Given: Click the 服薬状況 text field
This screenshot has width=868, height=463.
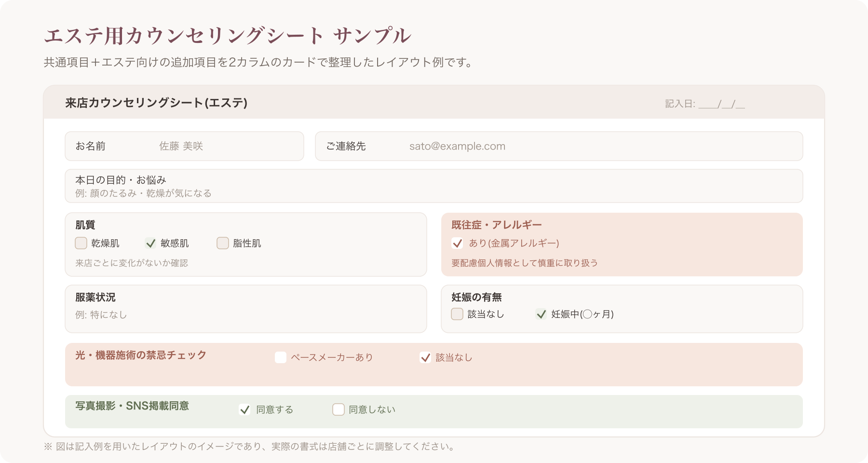Looking at the screenshot, I should (x=246, y=309).
